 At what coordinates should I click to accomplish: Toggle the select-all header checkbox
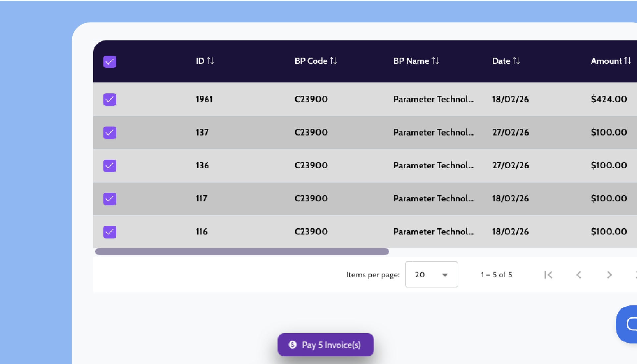[x=110, y=62]
